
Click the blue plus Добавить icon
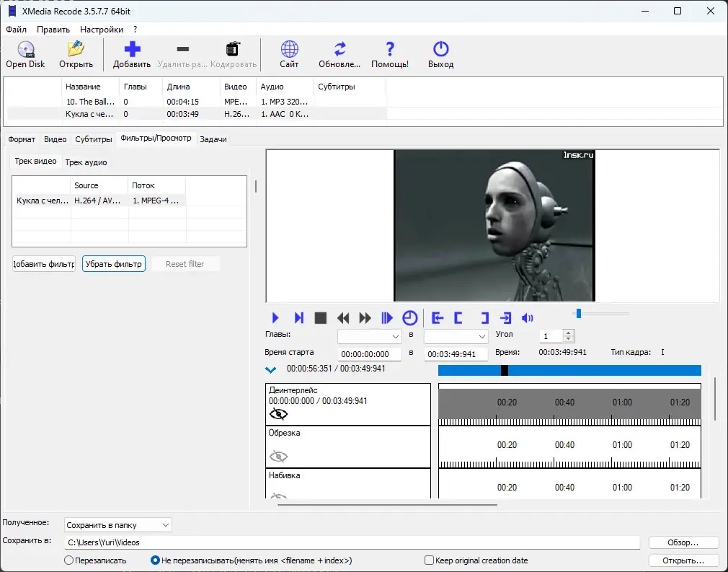click(x=132, y=50)
